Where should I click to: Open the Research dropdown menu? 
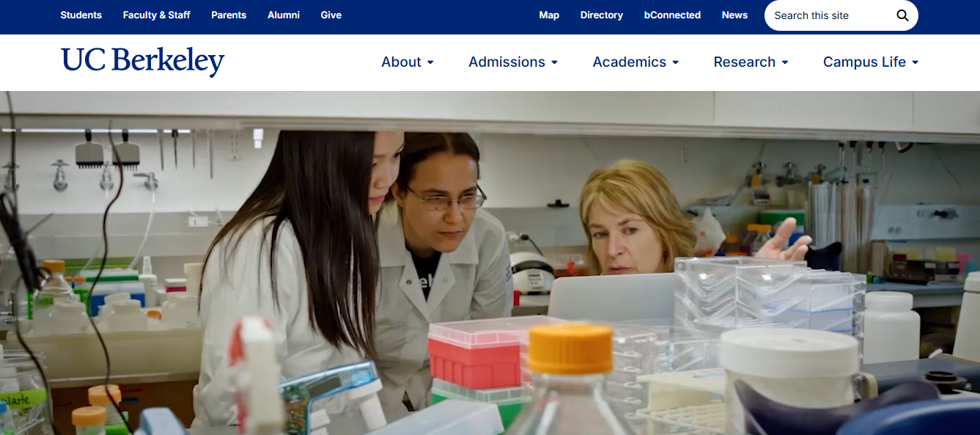click(x=751, y=62)
